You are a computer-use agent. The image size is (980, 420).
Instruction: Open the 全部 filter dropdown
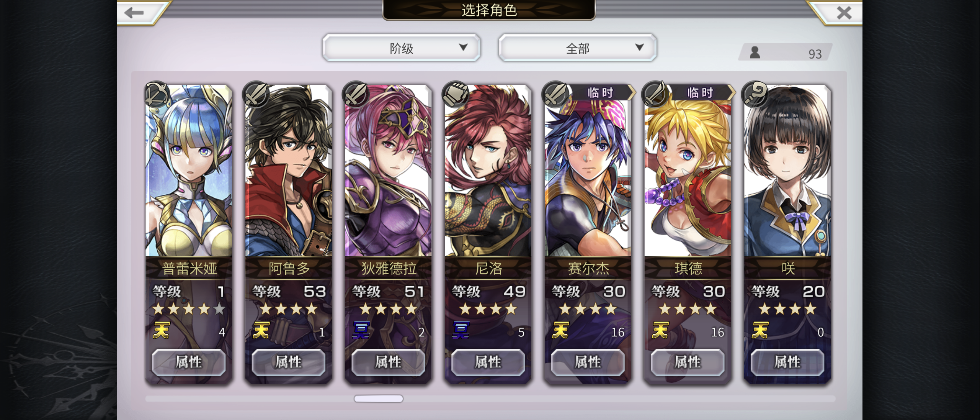pyautogui.click(x=577, y=48)
